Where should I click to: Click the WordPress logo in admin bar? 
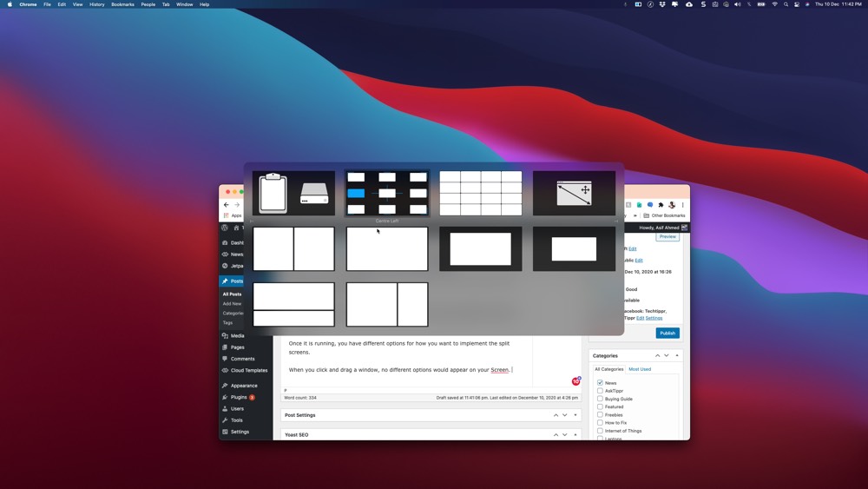click(x=224, y=228)
